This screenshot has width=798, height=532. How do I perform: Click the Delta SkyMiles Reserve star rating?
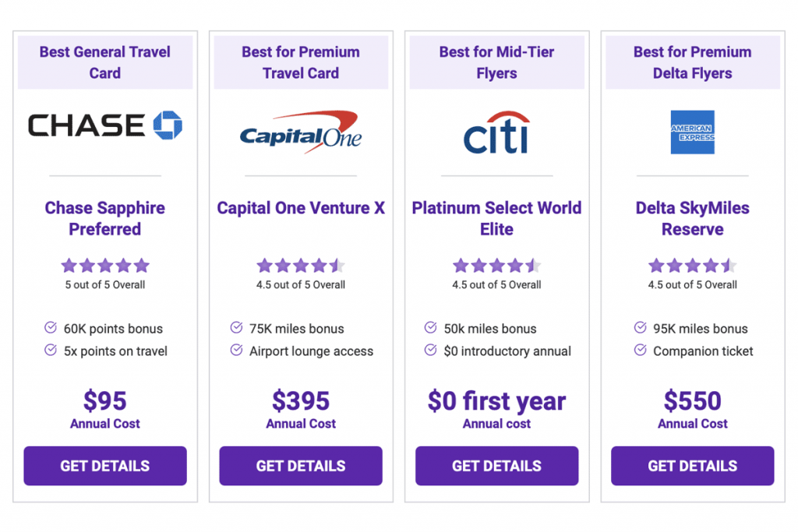pos(692,266)
